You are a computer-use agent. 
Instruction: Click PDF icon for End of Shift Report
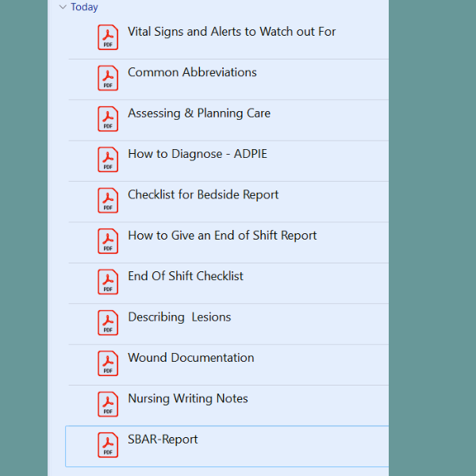(108, 241)
